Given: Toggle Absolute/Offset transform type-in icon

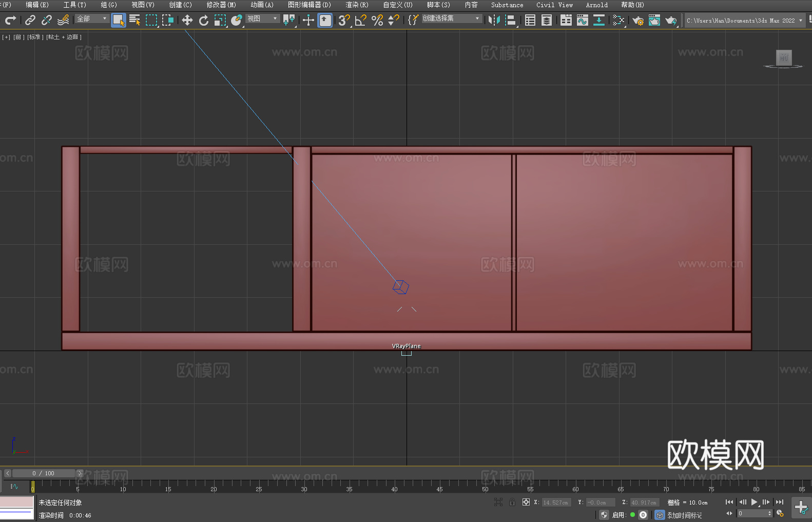Looking at the screenshot, I should coord(526,502).
